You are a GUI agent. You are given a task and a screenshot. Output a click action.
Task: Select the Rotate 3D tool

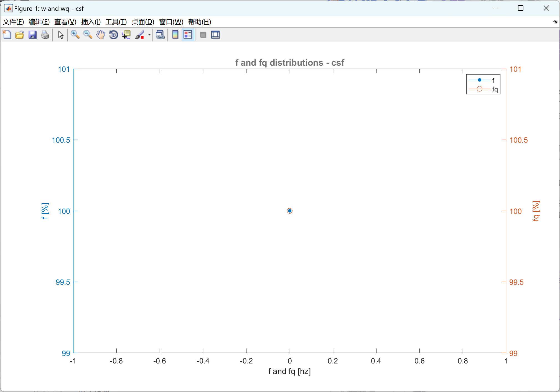click(x=113, y=35)
